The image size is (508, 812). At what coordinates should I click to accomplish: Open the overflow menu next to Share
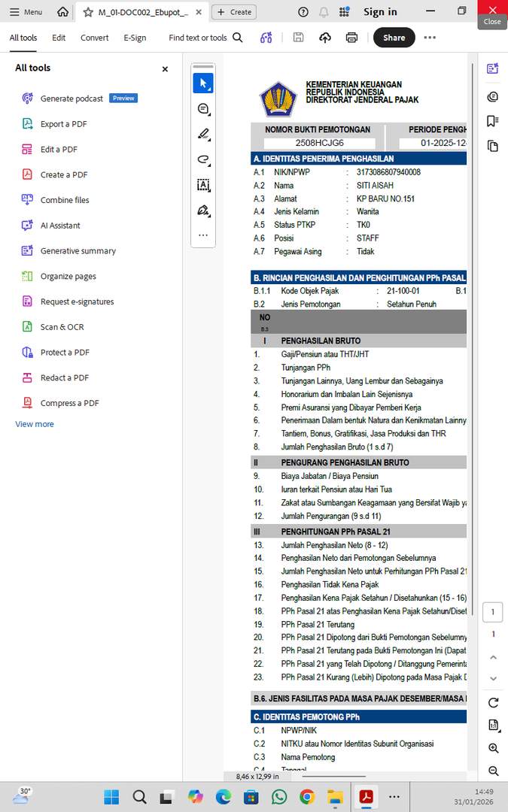point(430,38)
